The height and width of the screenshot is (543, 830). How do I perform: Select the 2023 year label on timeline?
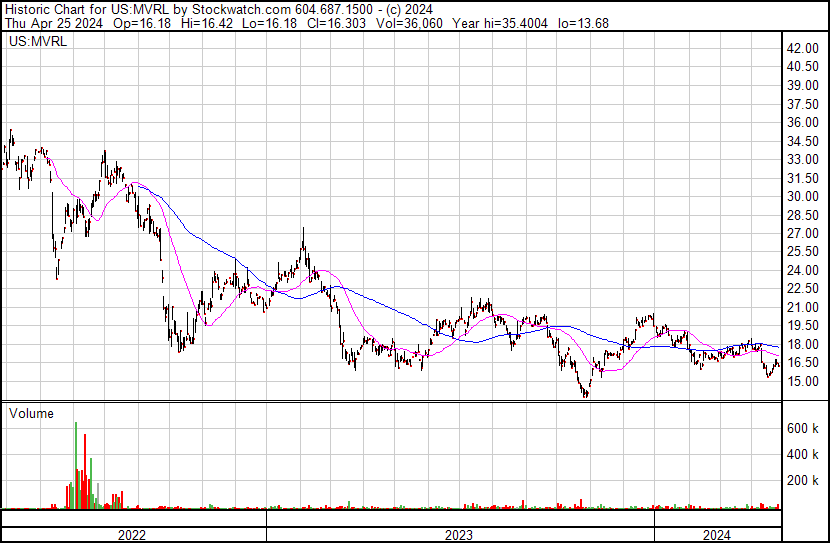pyautogui.click(x=459, y=534)
